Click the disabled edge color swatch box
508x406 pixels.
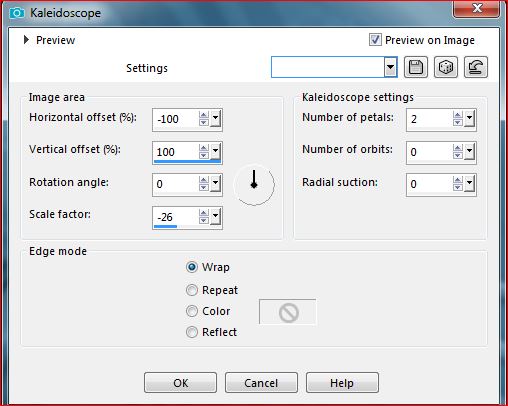(x=288, y=312)
